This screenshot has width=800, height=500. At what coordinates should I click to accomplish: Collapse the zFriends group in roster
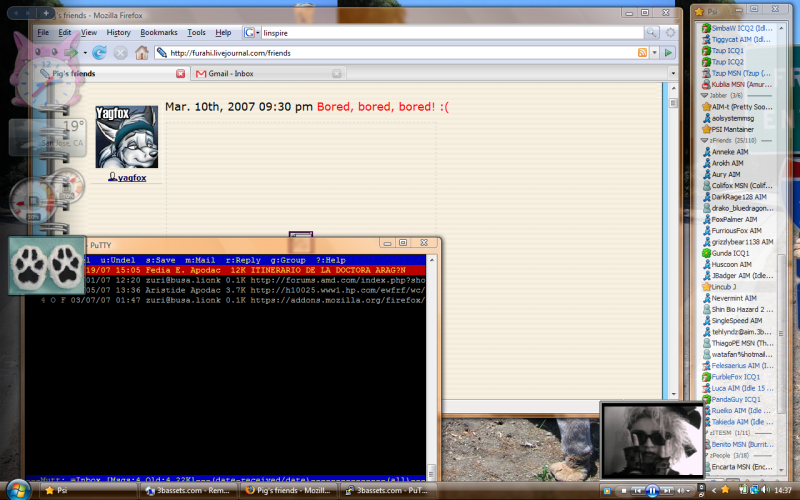(x=704, y=140)
